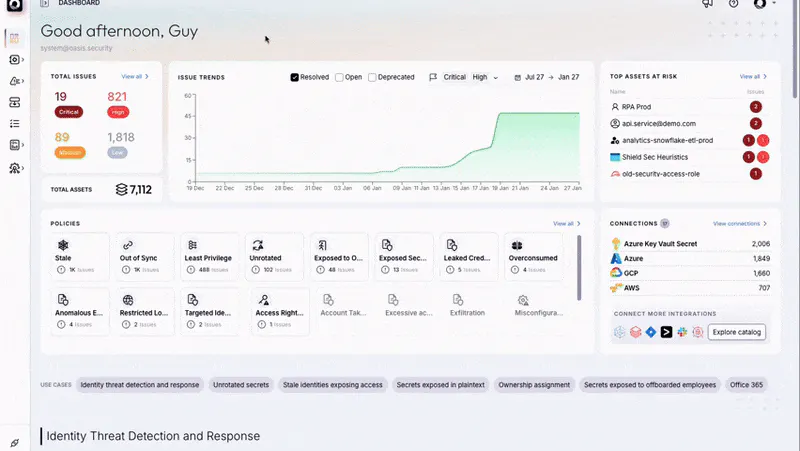Image resolution: width=800 pixels, height=451 pixels.
Task: Open the list icon in the left sidebar
Action: click(14, 124)
